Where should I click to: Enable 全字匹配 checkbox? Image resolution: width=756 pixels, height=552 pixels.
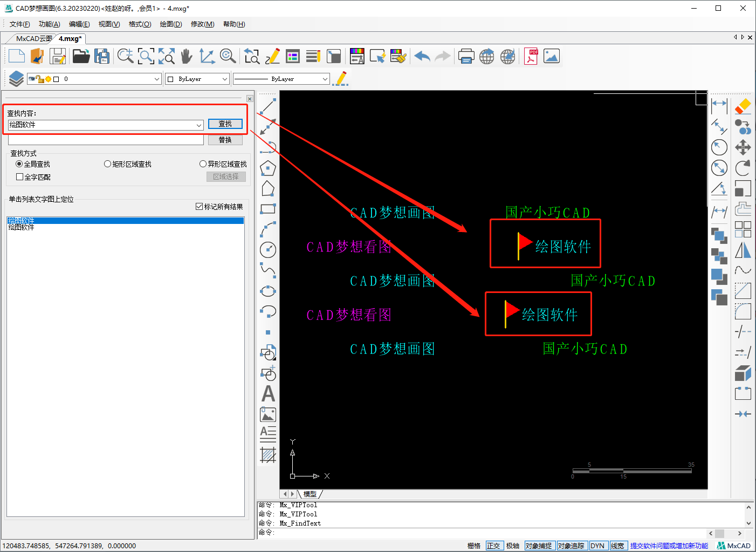coord(33,177)
